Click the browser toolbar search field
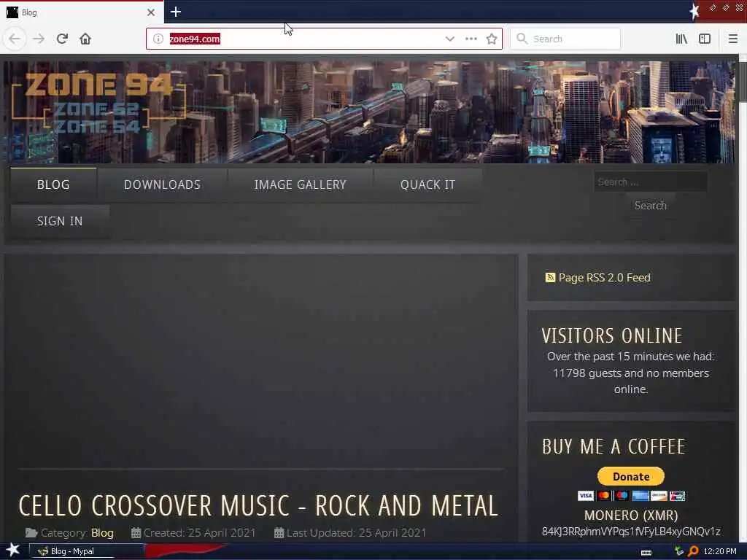The width and height of the screenshot is (747, 560). pyautogui.click(x=565, y=39)
